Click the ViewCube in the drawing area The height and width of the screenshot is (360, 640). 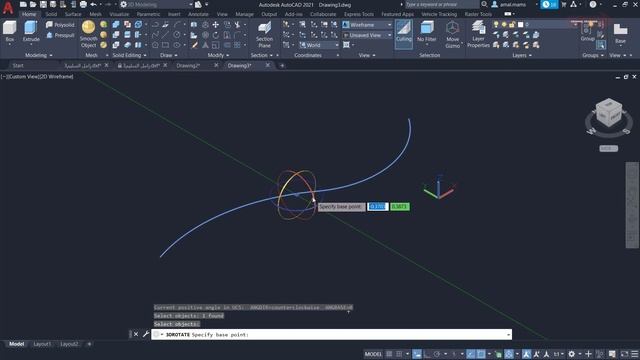click(x=609, y=113)
